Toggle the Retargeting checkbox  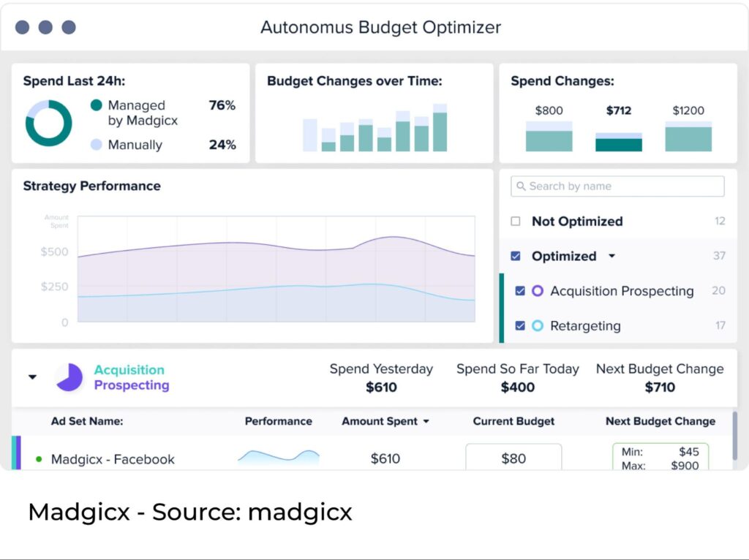pyautogui.click(x=520, y=325)
